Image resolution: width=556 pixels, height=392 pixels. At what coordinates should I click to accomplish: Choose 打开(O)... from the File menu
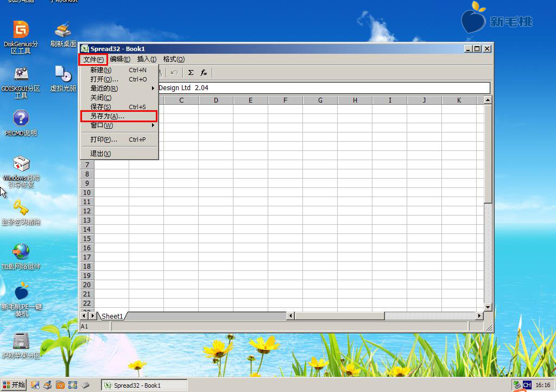tap(119, 79)
